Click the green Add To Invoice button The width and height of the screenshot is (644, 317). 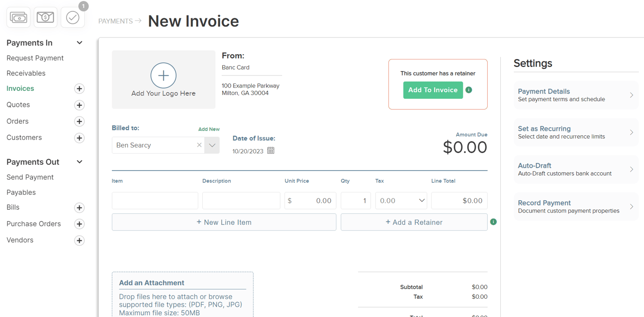(433, 90)
